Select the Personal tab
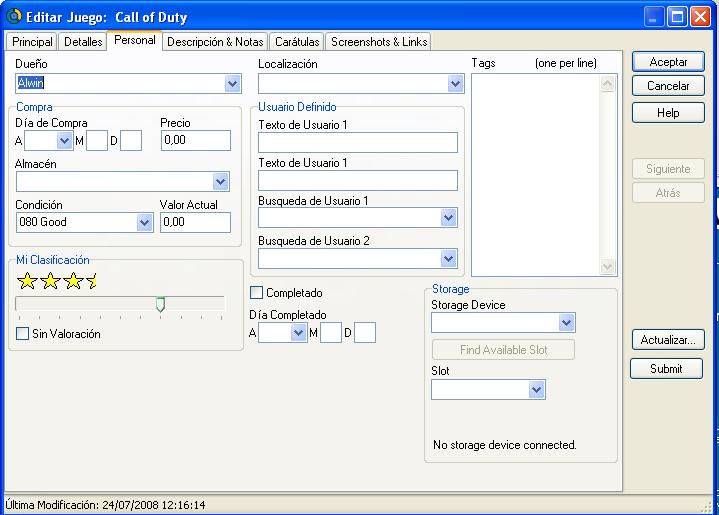Image resolution: width=719 pixels, height=515 pixels. coord(135,40)
